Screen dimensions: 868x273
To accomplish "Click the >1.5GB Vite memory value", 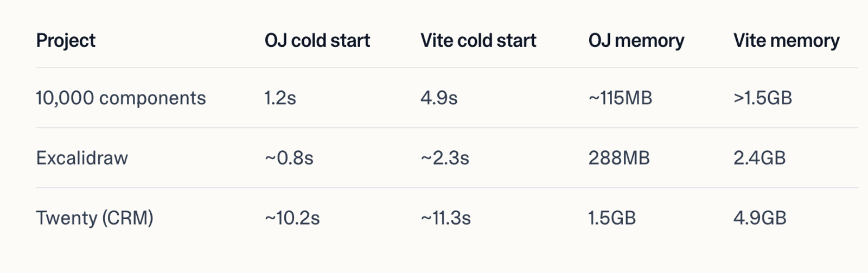I will pyautogui.click(x=763, y=98).
